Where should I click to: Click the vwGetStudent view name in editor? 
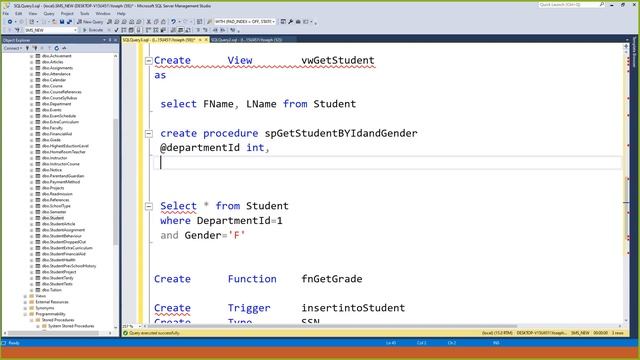pos(338,60)
